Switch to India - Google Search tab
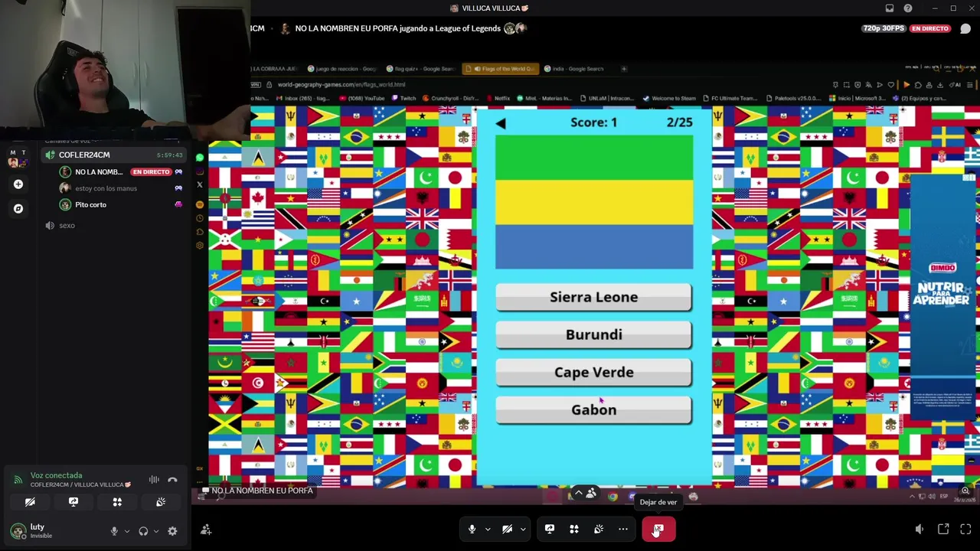980x551 pixels. pyautogui.click(x=577, y=69)
